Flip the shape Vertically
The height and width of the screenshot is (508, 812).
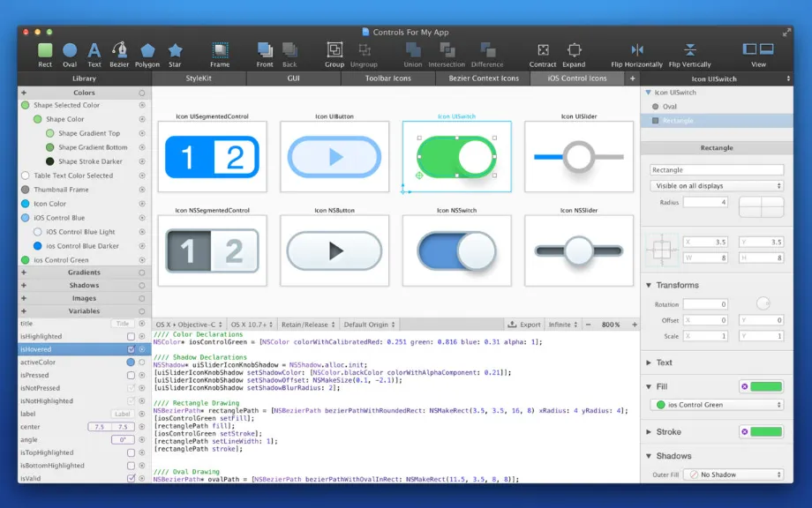point(690,55)
